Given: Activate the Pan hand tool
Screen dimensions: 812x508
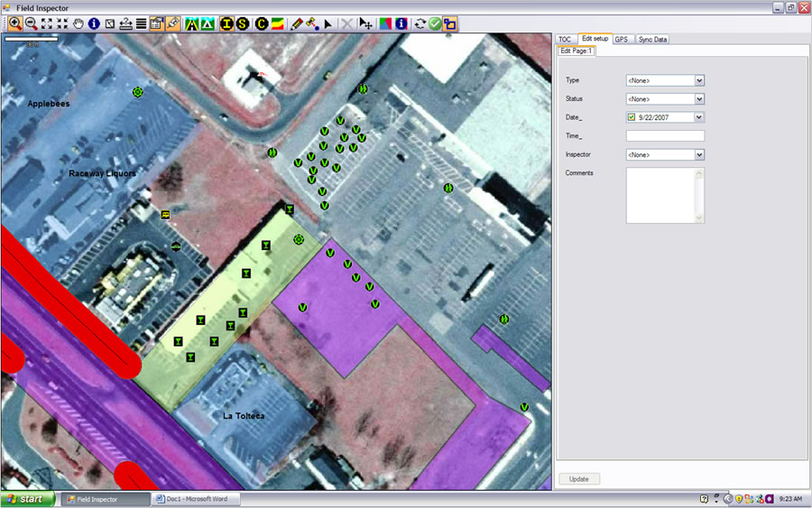Looking at the screenshot, I should (x=78, y=23).
